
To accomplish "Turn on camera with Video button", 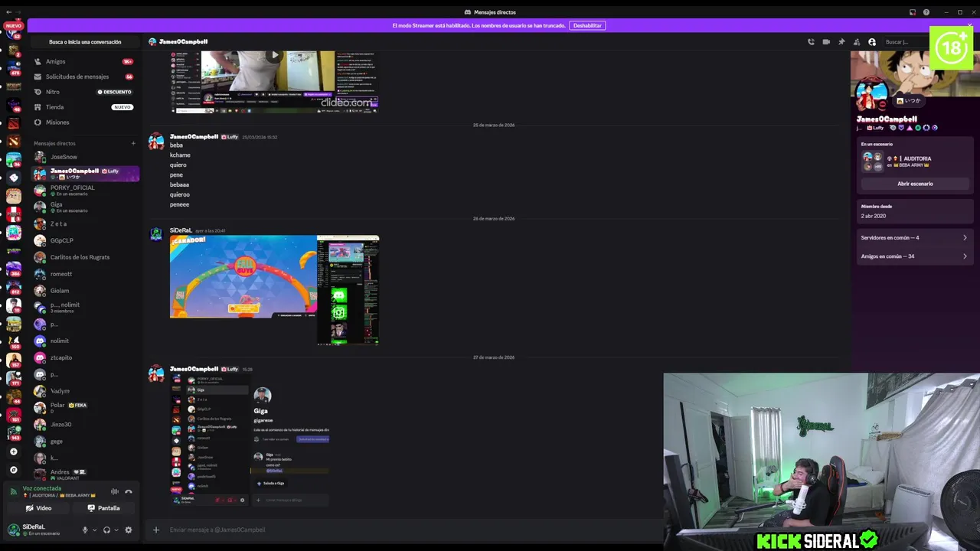I will pos(38,508).
